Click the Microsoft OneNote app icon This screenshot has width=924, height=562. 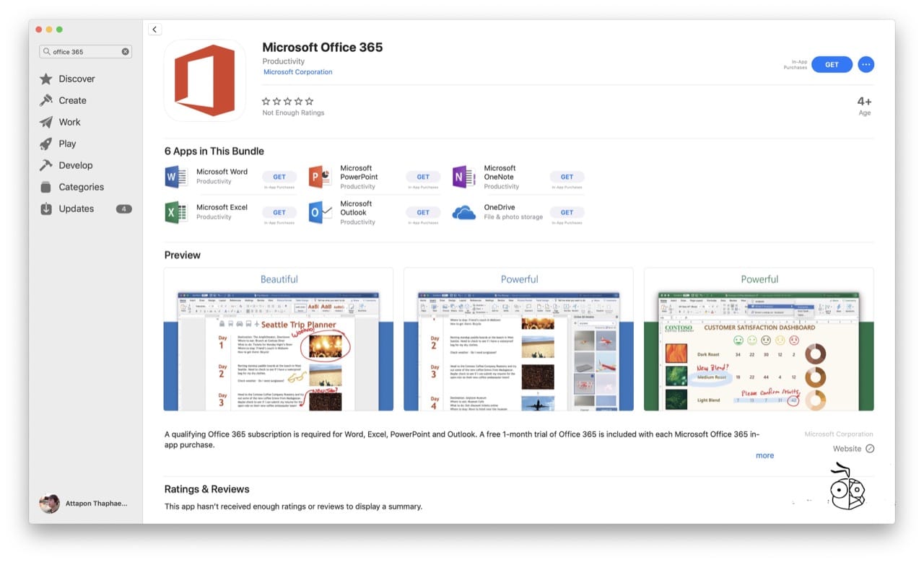(x=463, y=177)
